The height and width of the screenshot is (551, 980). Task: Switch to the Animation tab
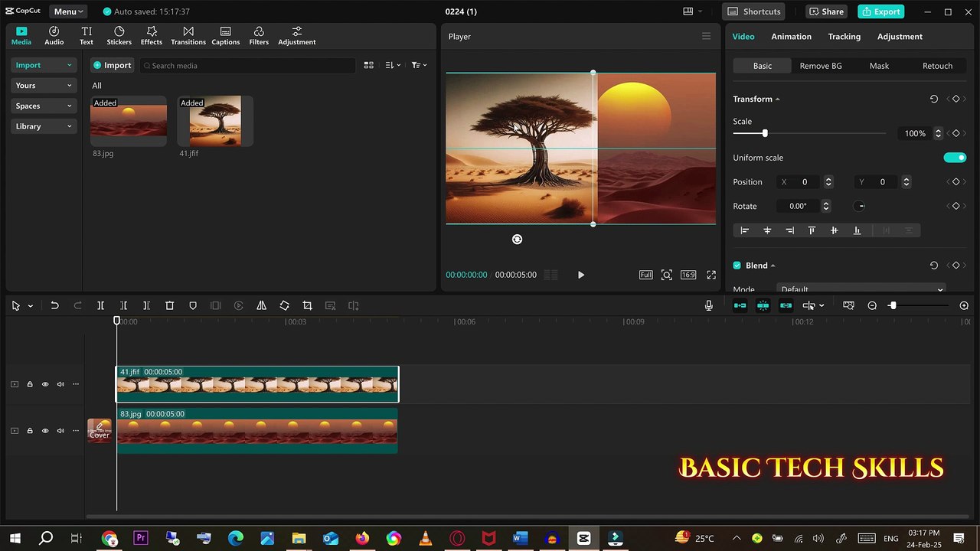(x=791, y=37)
